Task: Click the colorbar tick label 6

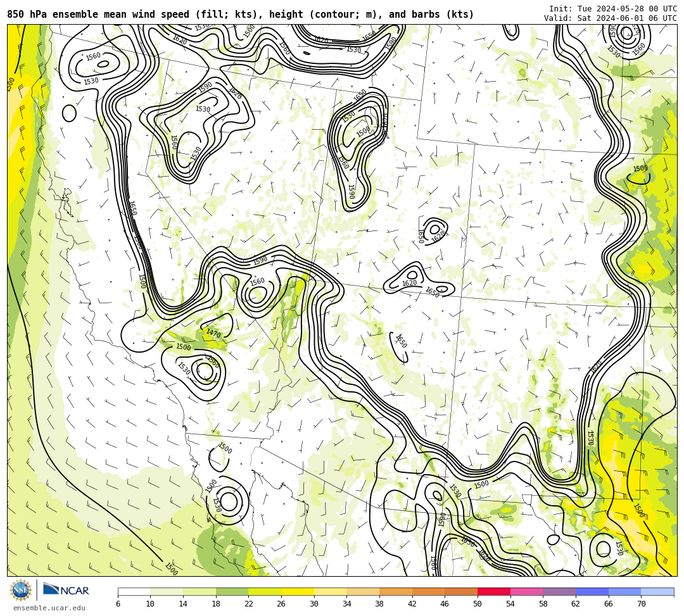Action: 118,604
